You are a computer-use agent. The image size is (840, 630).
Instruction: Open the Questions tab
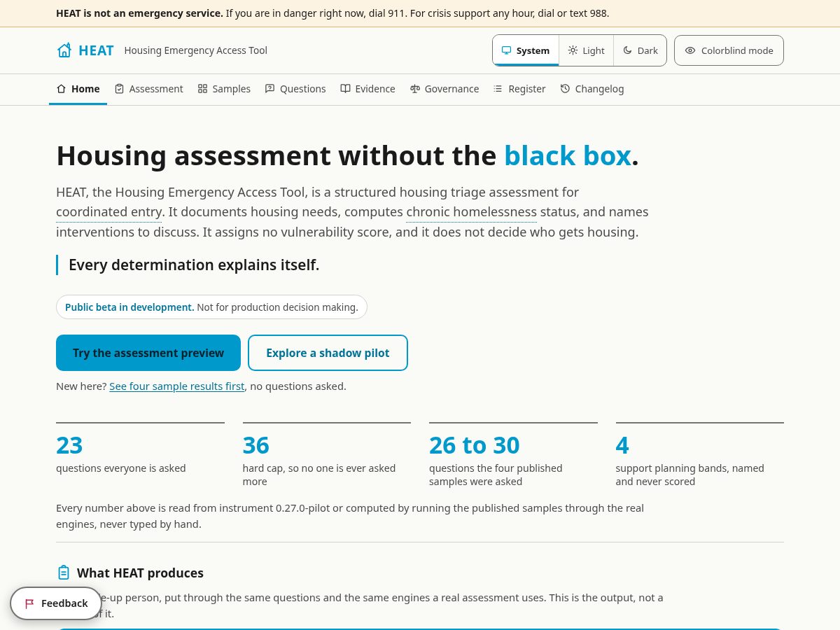[x=295, y=89]
